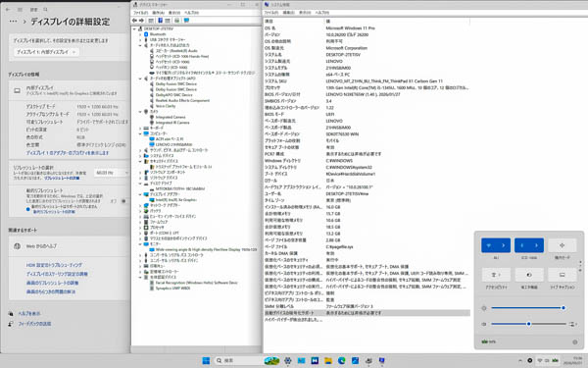
Task: Expand the プロセッサ node in Device Manager
Action: pyautogui.click(x=140, y=228)
